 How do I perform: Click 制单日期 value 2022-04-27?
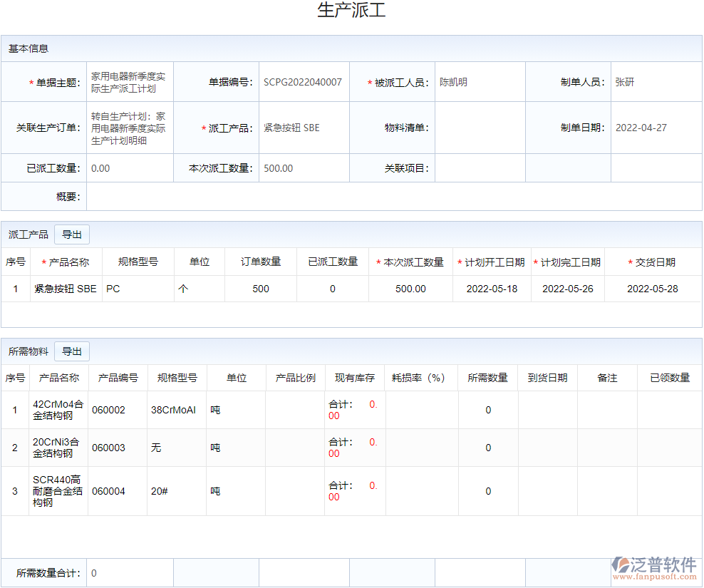point(641,128)
